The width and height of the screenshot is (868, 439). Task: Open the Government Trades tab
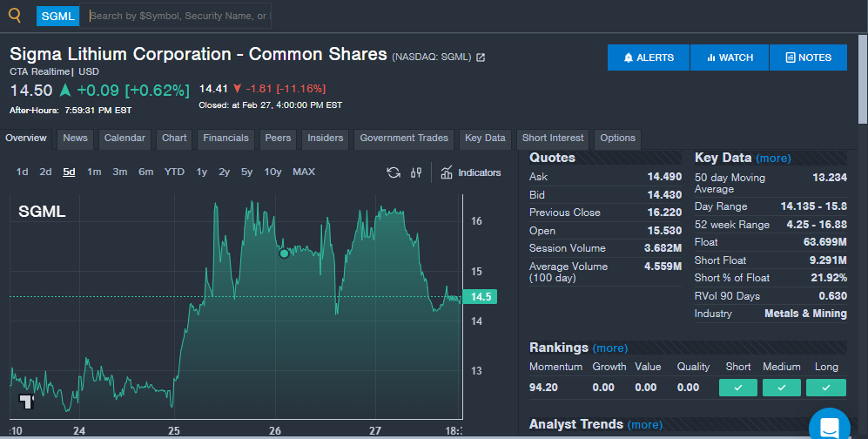pyautogui.click(x=404, y=138)
